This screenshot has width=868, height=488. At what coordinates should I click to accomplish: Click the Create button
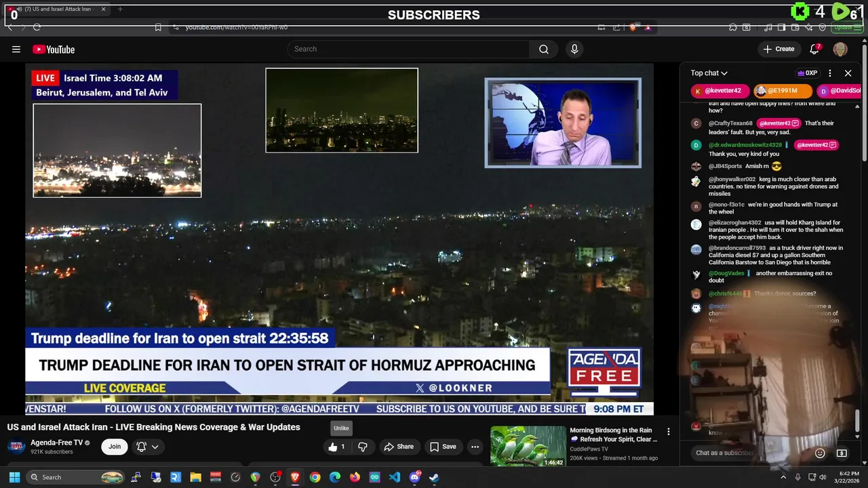pyautogui.click(x=778, y=49)
